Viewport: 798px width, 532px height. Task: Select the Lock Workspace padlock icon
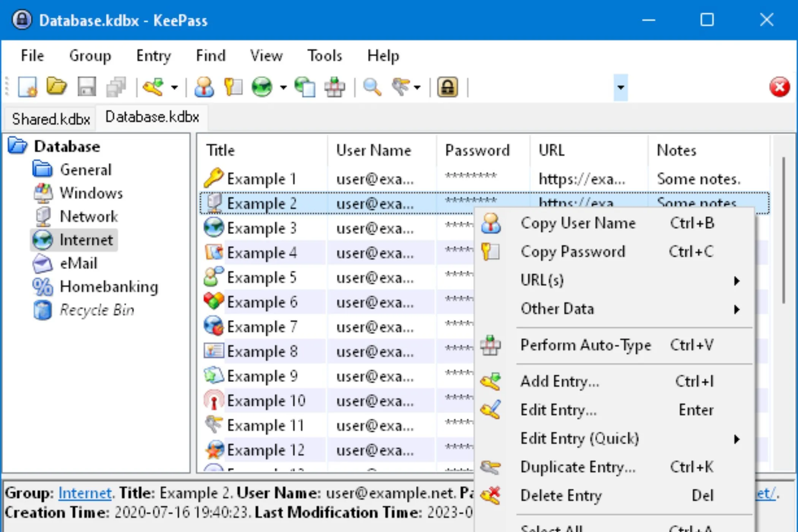[448, 87]
